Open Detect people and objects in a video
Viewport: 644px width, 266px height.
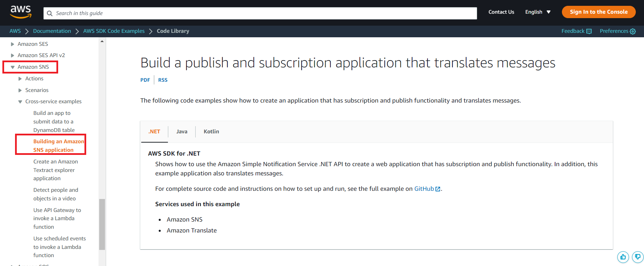[x=56, y=194]
